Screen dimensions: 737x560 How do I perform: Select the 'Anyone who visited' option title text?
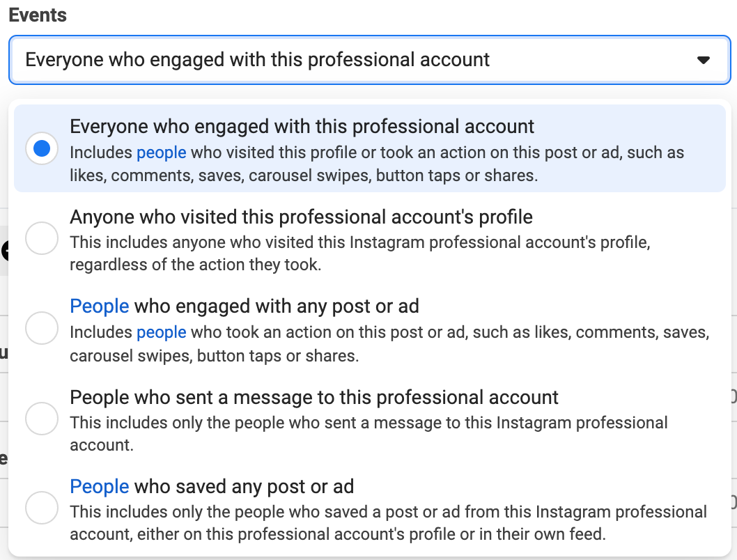point(300,217)
